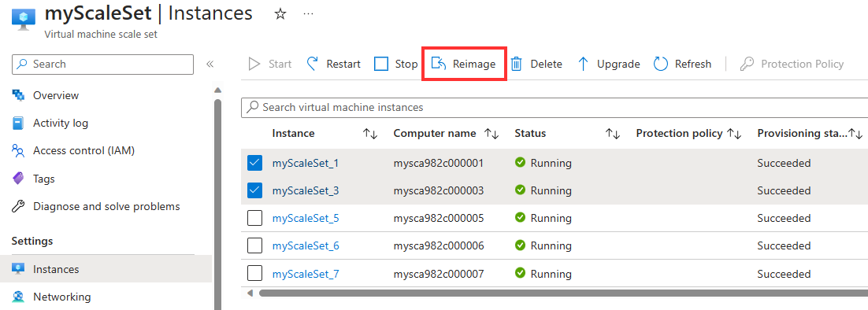Click table scroll left arrow
868x310 pixels.
(250, 293)
